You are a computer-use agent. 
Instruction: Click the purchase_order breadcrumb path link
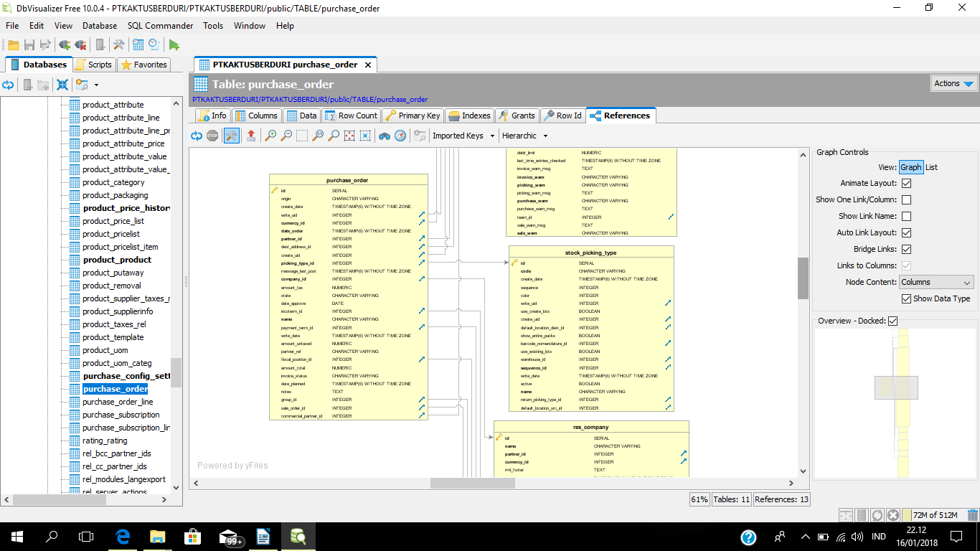[x=310, y=99]
